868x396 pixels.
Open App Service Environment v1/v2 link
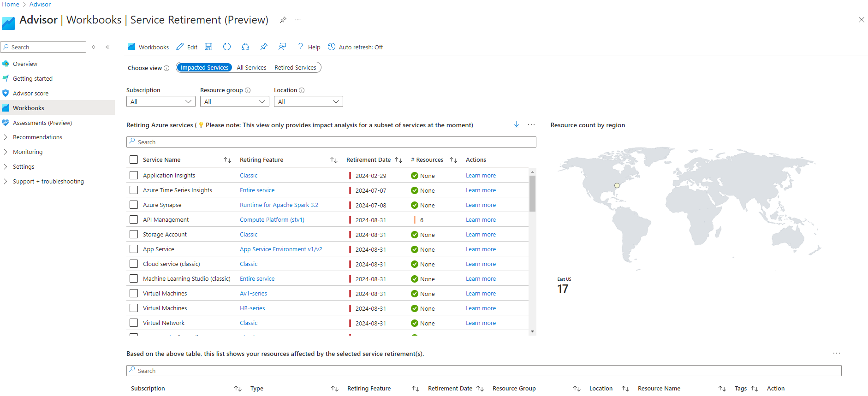281,249
